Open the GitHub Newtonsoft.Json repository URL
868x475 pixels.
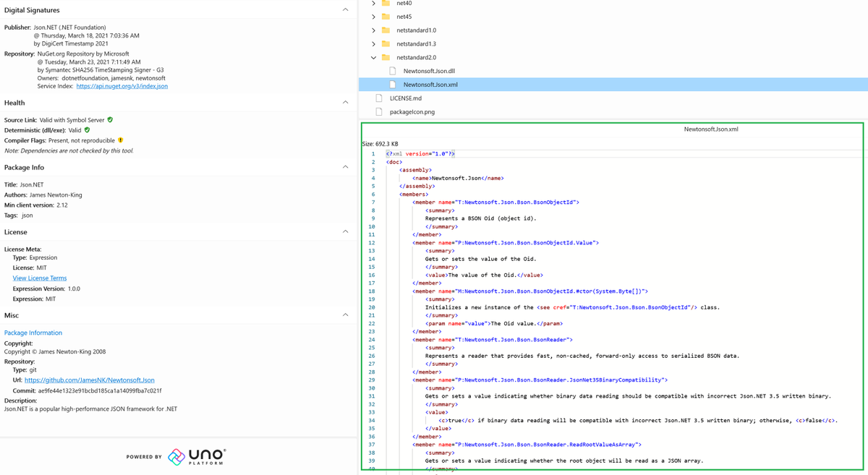coord(90,380)
